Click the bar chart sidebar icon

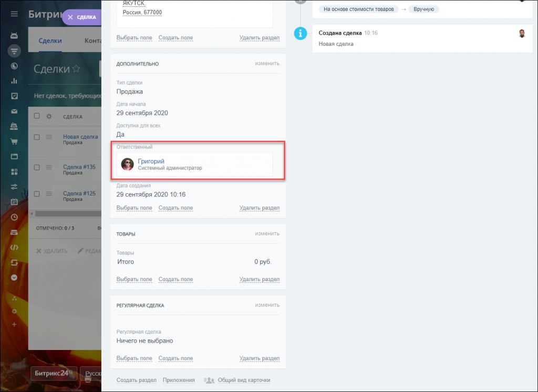(x=14, y=81)
